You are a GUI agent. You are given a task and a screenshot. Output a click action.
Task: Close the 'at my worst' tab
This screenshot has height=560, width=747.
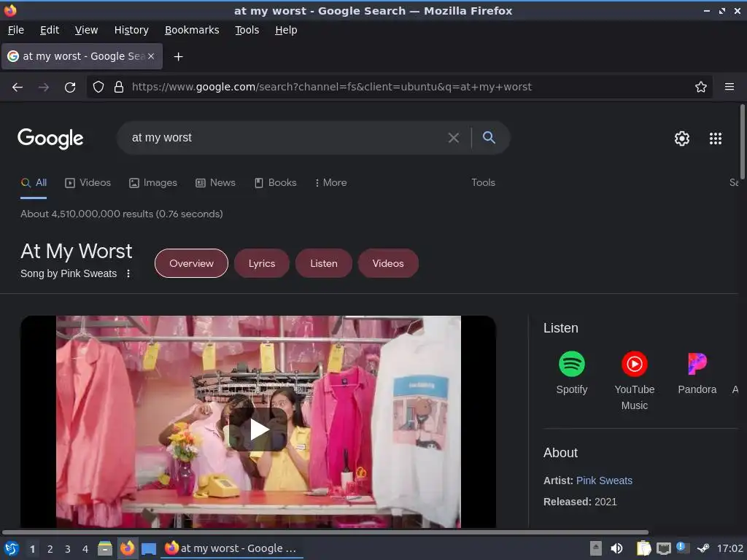tap(150, 56)
